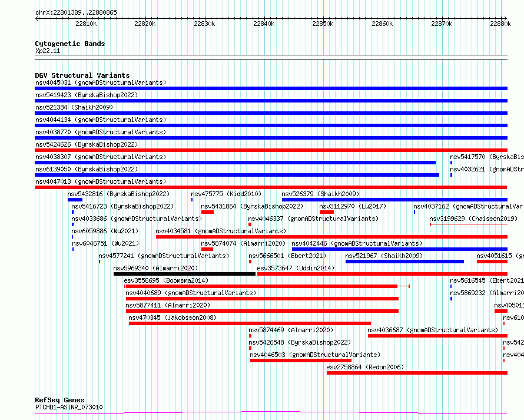The height and width of the screenshot is (420, 524).
Task: Click the nsv4033686 gnomAD variant label
Action: (x=137, y=219)
